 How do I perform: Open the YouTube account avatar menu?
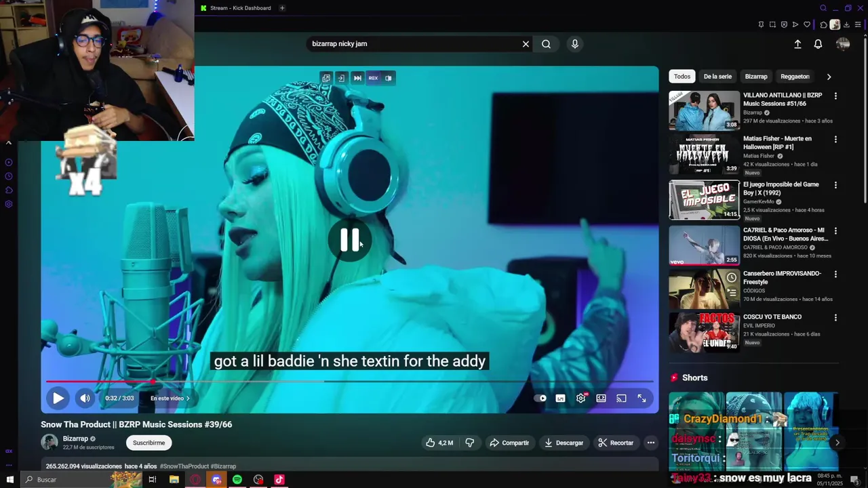[x=843, y=44]
